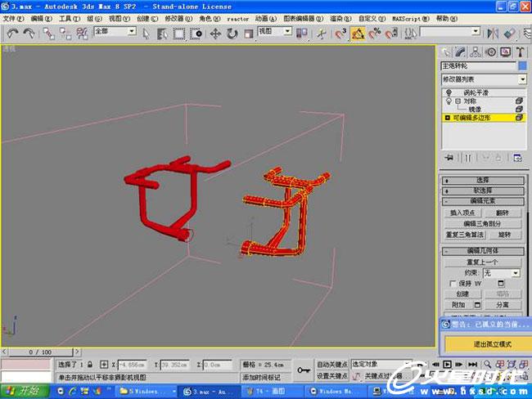This screenshot has width=532, height=399.
Task: Switch to the Motion command panel tab
Action: (x=490, y=52)
